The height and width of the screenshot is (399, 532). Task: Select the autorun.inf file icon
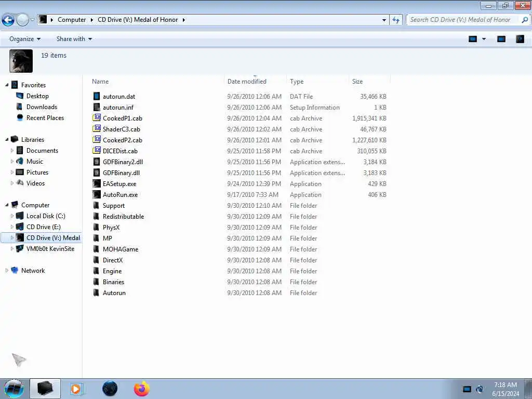click(x=97, y=107)
